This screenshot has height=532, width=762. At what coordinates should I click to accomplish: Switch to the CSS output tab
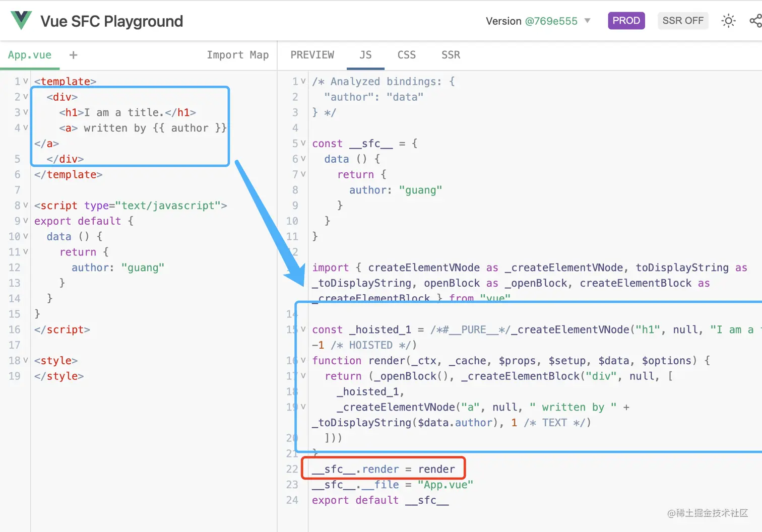tap(407, 55)
